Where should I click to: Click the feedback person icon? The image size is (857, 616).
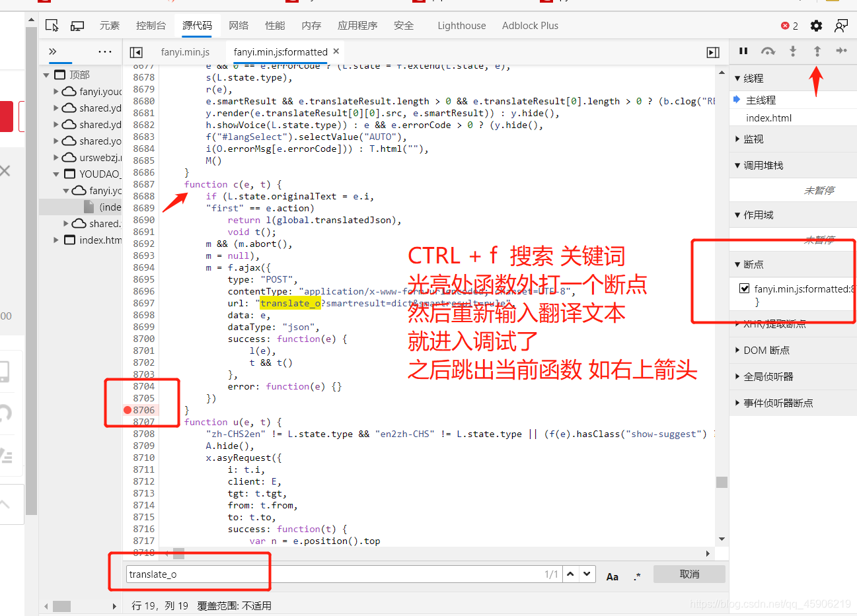841,26
